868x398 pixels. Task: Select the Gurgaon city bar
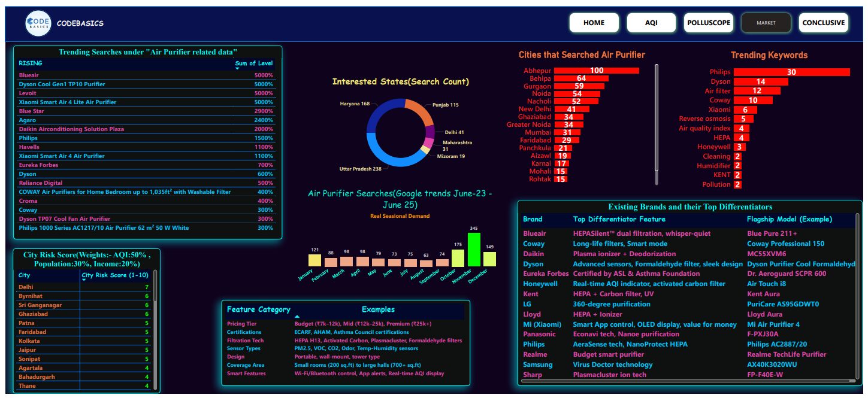[579, 86]
